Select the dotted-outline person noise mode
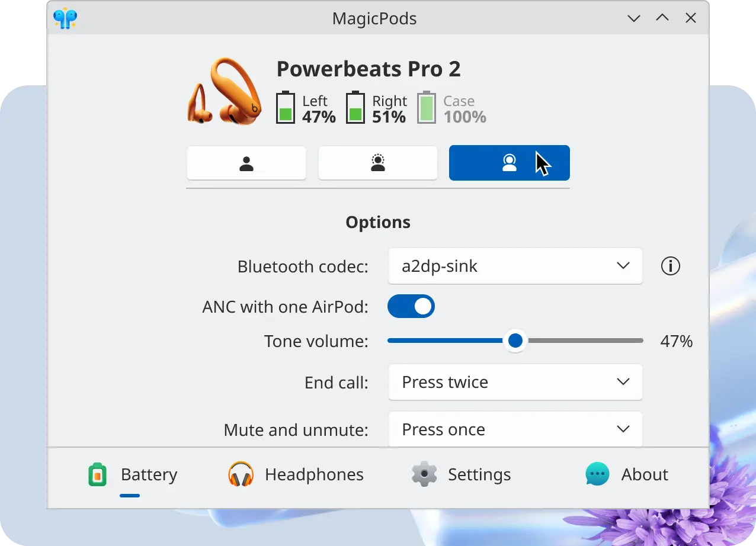The width and height of the screenshot is (756, 546). click(x=378, y=163)
